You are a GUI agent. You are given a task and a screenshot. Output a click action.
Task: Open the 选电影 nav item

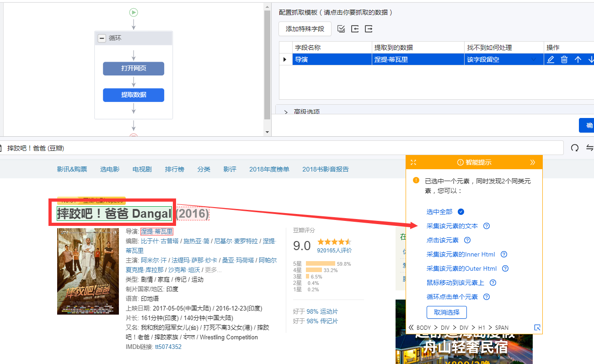pyautogui.click(x=110, y=169)
